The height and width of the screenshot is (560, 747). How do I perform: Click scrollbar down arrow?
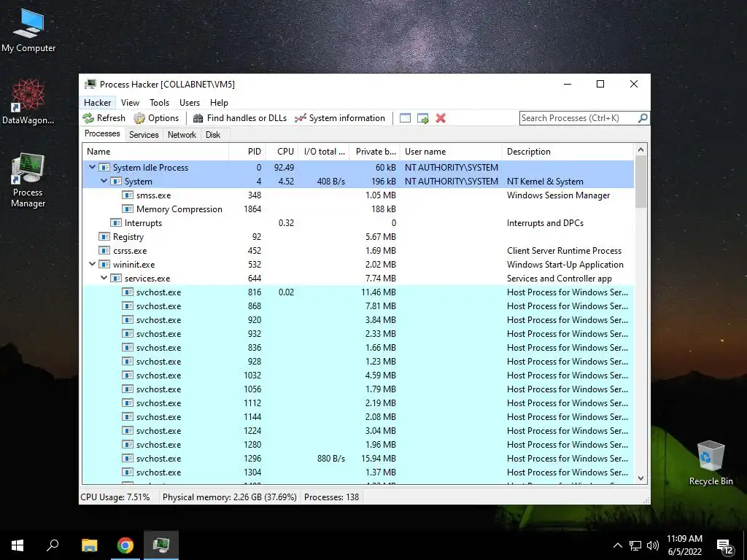point(640,478)
